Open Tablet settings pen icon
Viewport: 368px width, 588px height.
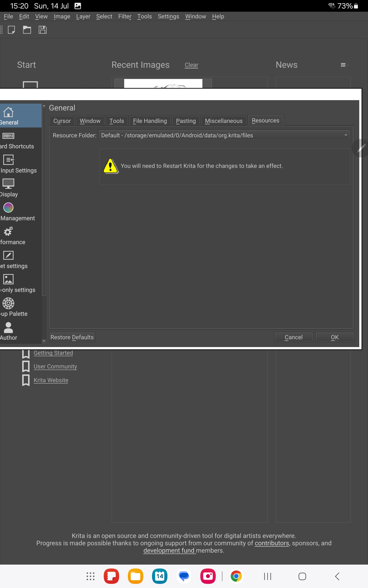(8, 255)
